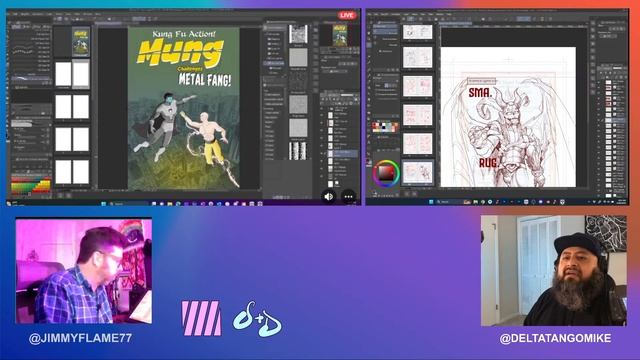Open Edge browser from Mung window taskbar

click(x=178, y=203)
